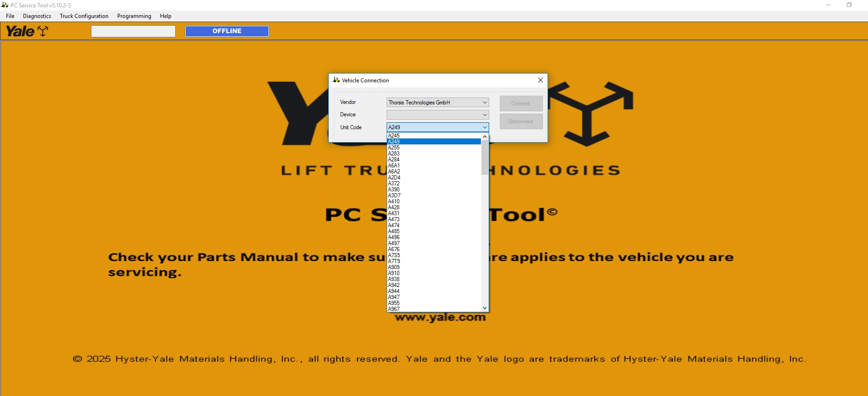Select unit code A496
The width and height of the screenshot is (868, 396).
[434, 237]
